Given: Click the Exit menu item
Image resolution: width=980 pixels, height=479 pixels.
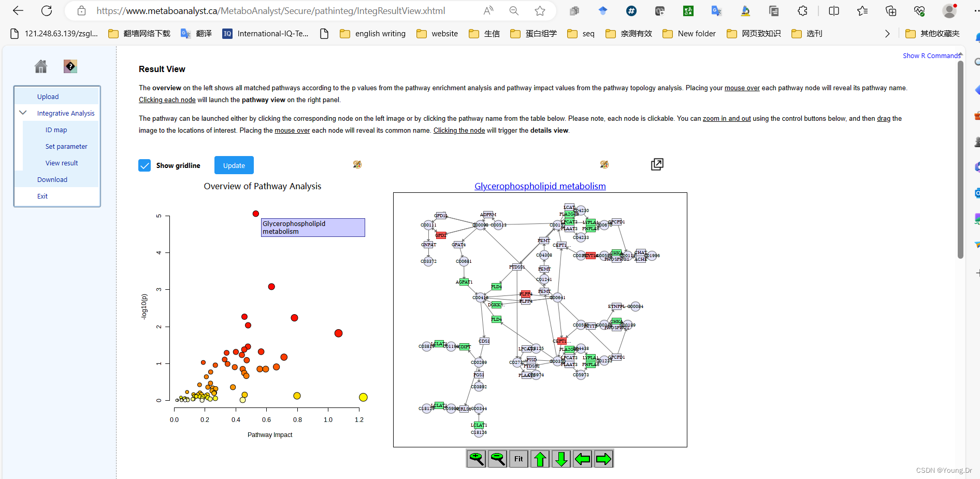Looking at the screenshot, I should pos(42,196).
